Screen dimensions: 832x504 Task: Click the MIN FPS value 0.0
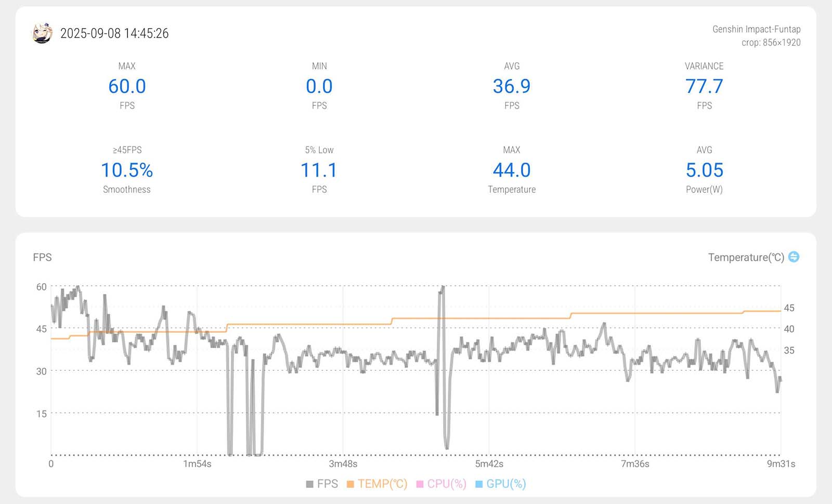319,86
